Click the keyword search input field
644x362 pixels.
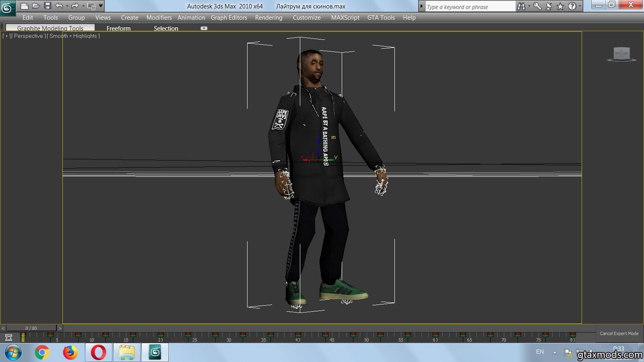coord(469,7)
